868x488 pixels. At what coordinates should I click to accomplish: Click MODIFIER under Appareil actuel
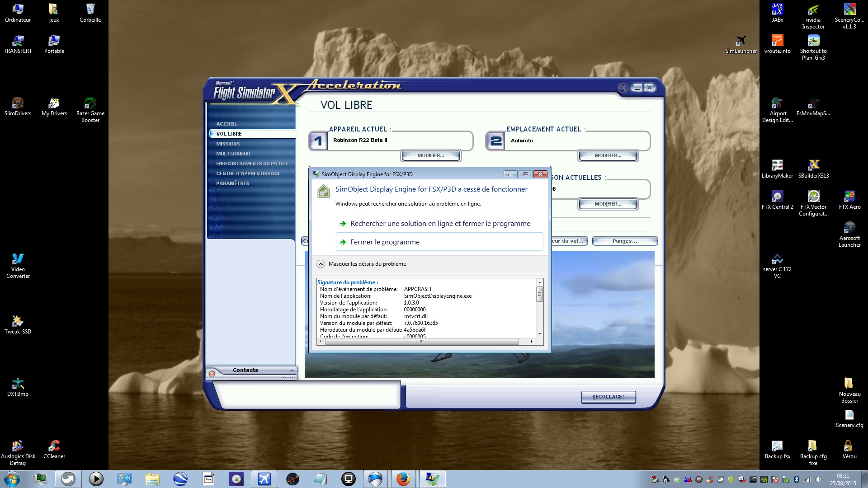[430, 155]
